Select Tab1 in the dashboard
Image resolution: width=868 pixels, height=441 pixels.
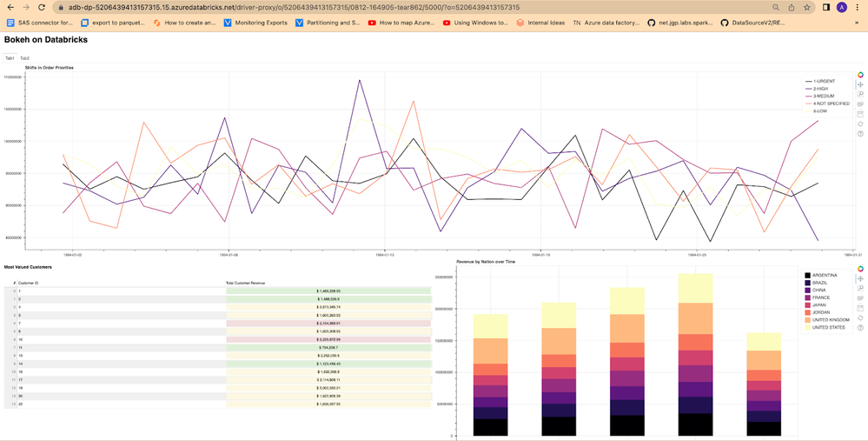click(10, 58)
